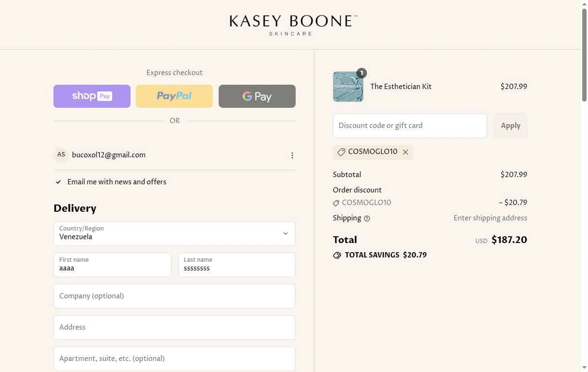The height and width of the screenshot is (372, 588).
Task: Click the Delivery heading
Action: click(75, 208)
